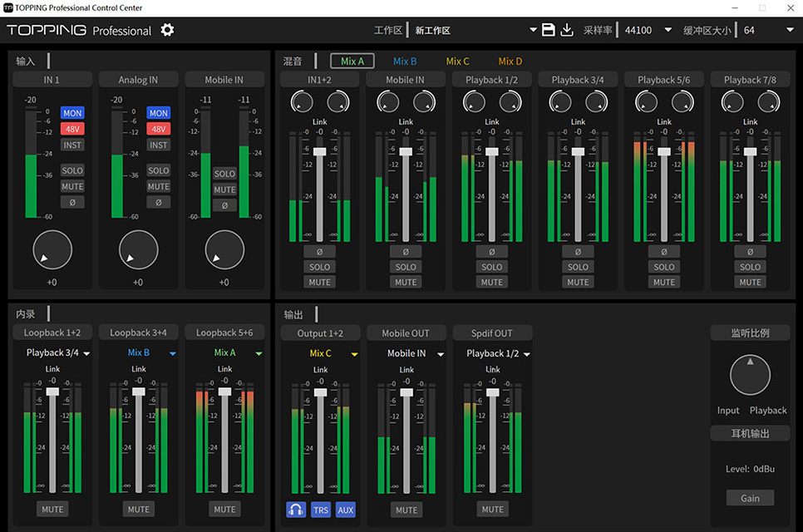The height and width of the screenshot is (532, 803).
Task: Select the TRS output icon on Output 1+2
Action: click(320, 510)
